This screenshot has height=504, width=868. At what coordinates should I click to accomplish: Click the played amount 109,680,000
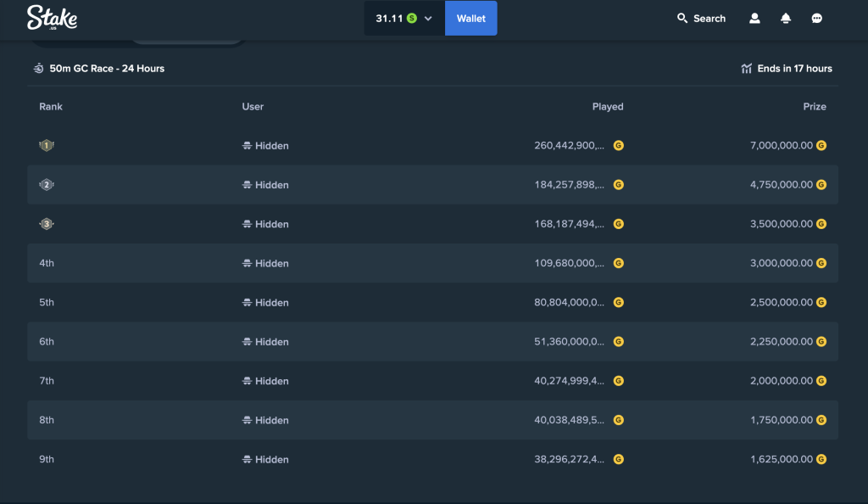(x=569, y=264)
